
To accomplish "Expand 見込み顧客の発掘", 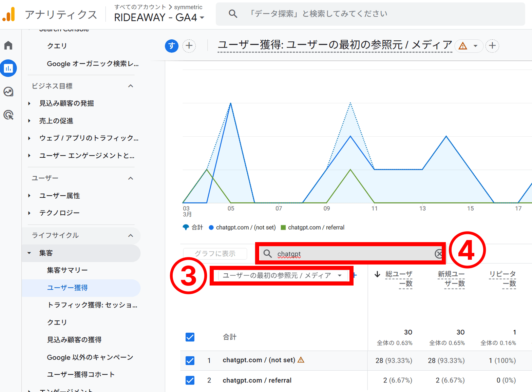I will coord(30,103).
